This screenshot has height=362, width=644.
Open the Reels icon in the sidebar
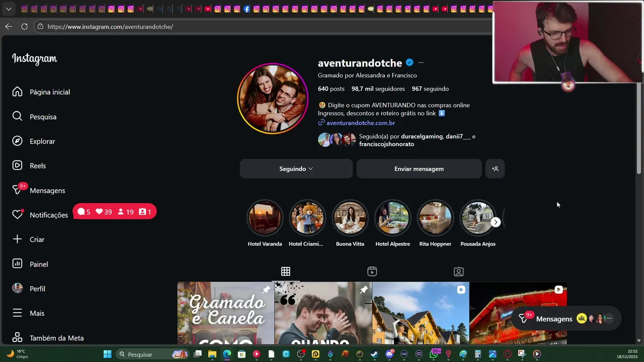[18, 165]
